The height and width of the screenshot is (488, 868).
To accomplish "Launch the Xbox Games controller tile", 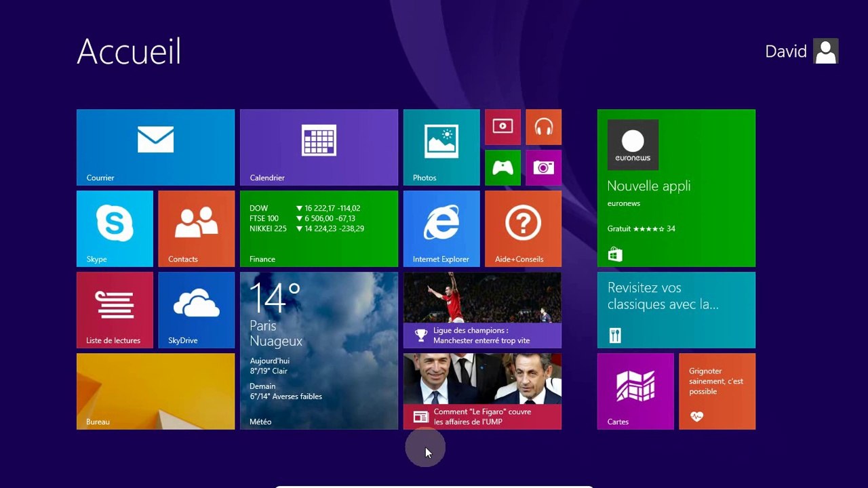I will coord(502,167).
